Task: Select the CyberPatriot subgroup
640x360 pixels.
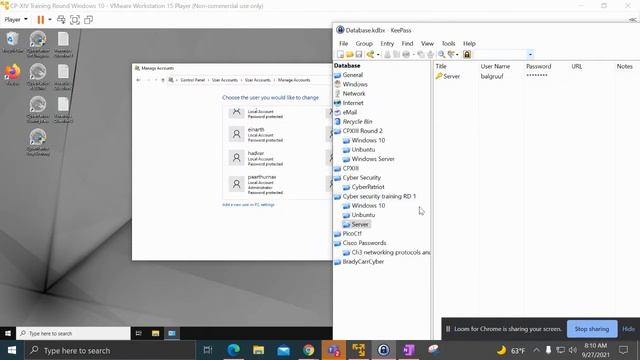Action: 368,187
